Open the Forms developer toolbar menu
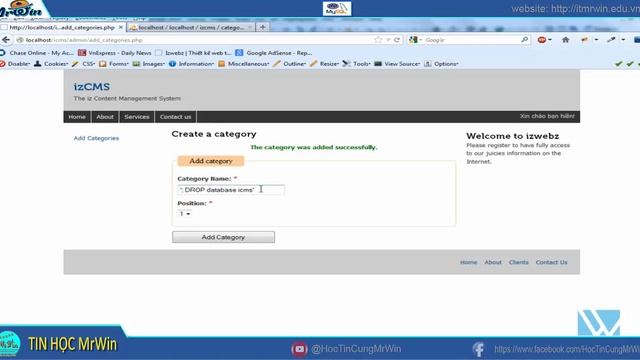Viewport: 640px width, 360px height. [x=114, y=64]
